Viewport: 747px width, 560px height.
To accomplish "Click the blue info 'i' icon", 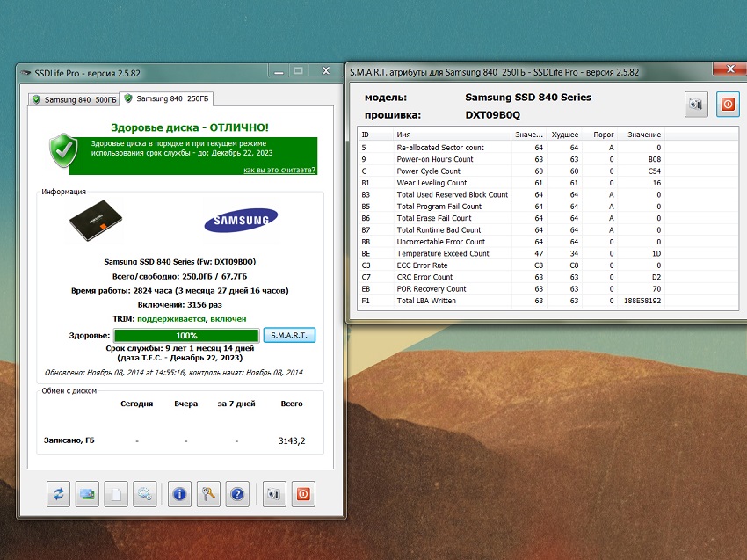I will 180,494.
